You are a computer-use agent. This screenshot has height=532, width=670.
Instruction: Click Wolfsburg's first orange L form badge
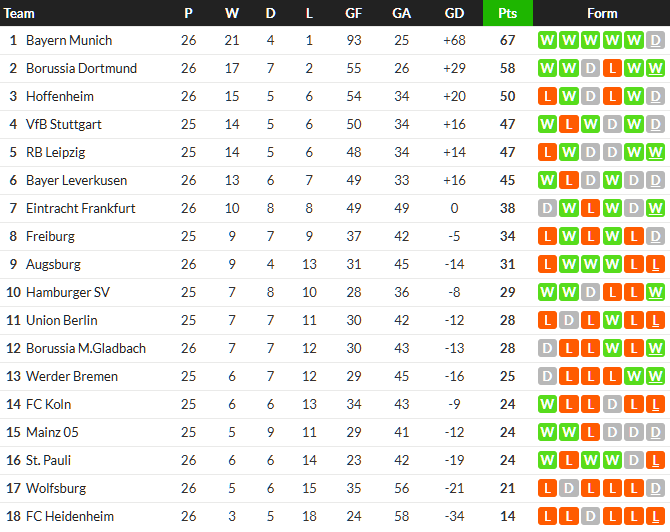click(546, 489)
